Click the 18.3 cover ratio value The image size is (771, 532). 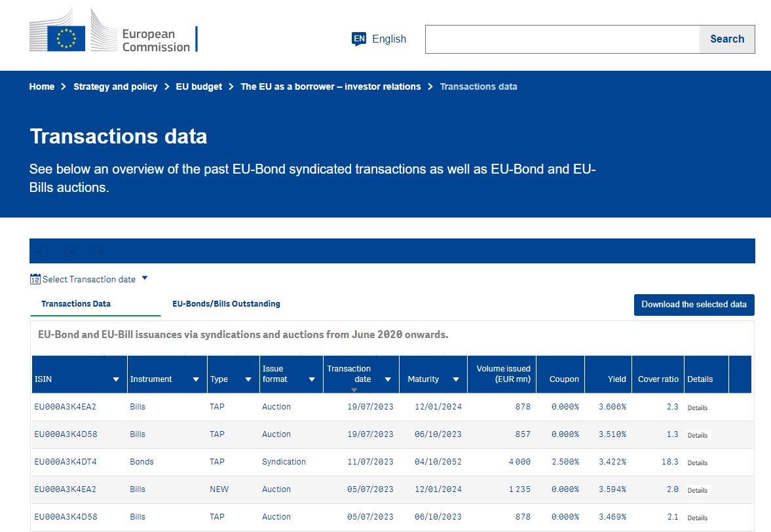coord(669,462)
